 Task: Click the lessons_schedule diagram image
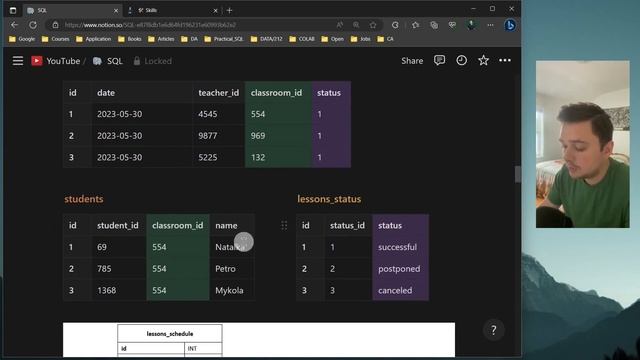click(x=259, y=340)
